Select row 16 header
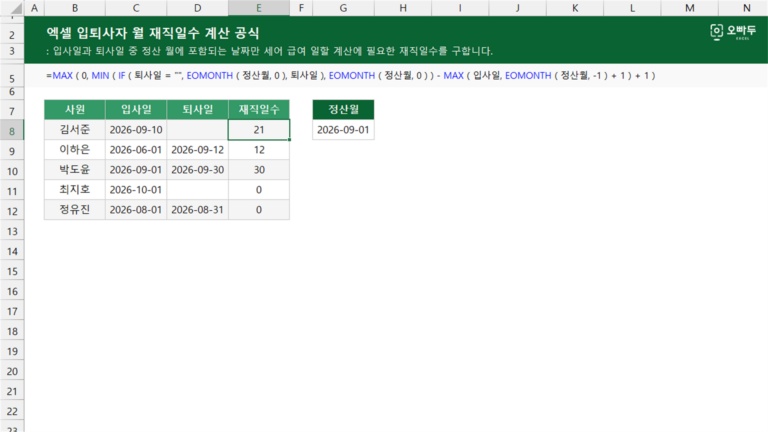 click(x=12, y=291)
